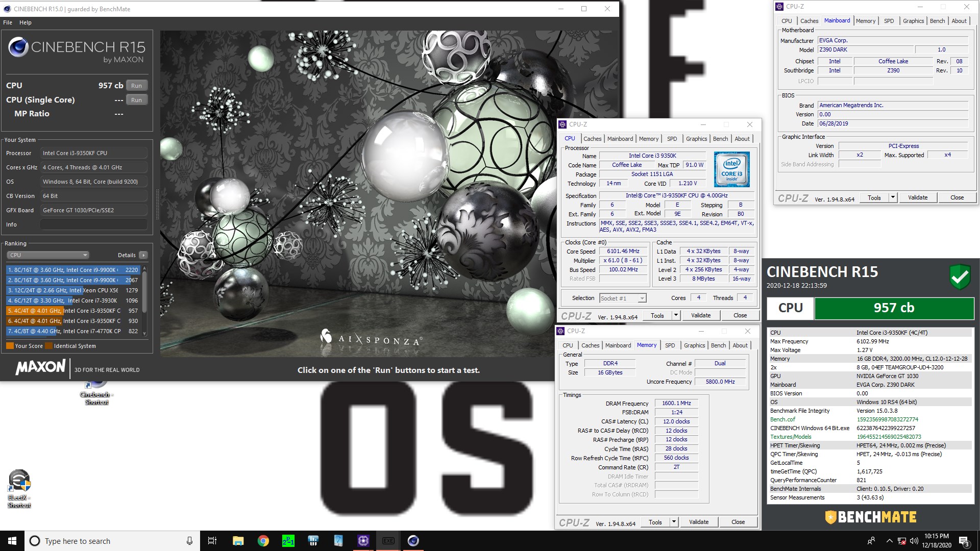Open Task View from the taskbar
Image resolution: width=980 pixels, height=551 pixels.
[x=212, y=541]
